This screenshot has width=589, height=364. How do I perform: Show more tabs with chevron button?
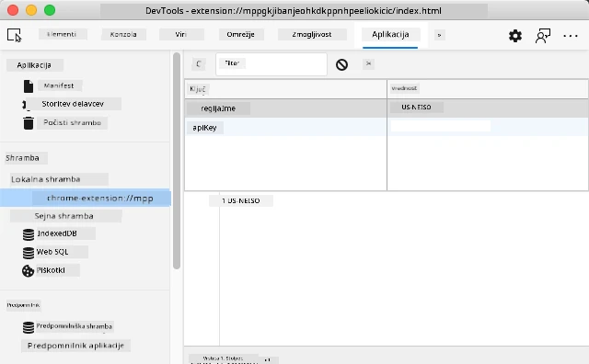[x=440, y=35]
